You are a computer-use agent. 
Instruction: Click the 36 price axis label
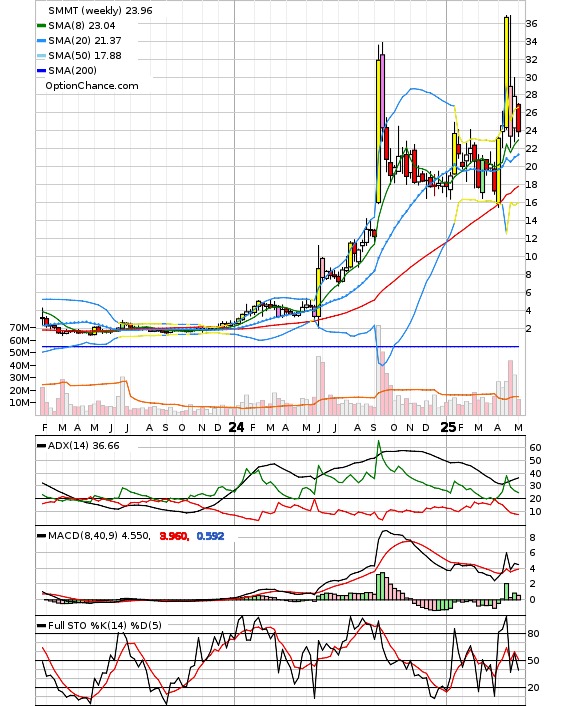click(x=531, y=23)
